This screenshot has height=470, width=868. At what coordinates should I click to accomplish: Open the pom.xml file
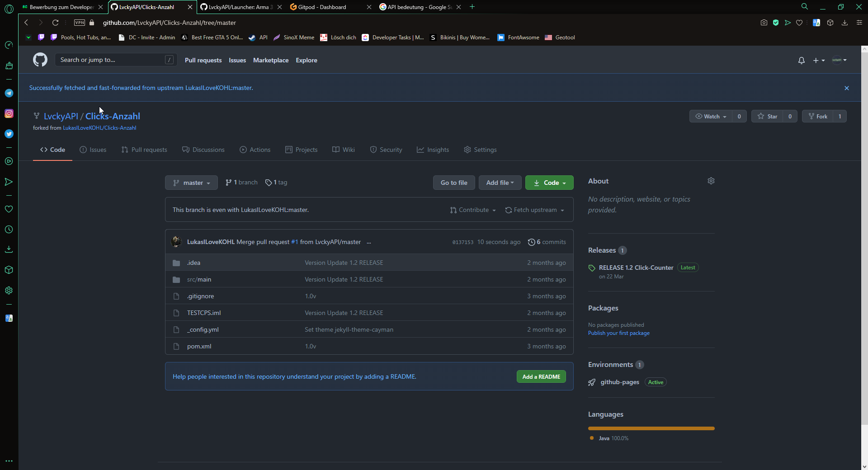coord(199,347)
